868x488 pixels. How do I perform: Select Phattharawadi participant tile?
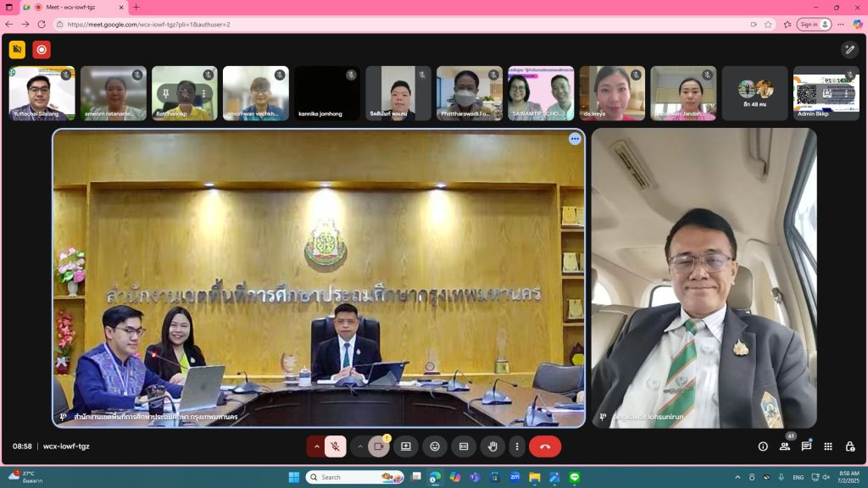click(470, 93)
